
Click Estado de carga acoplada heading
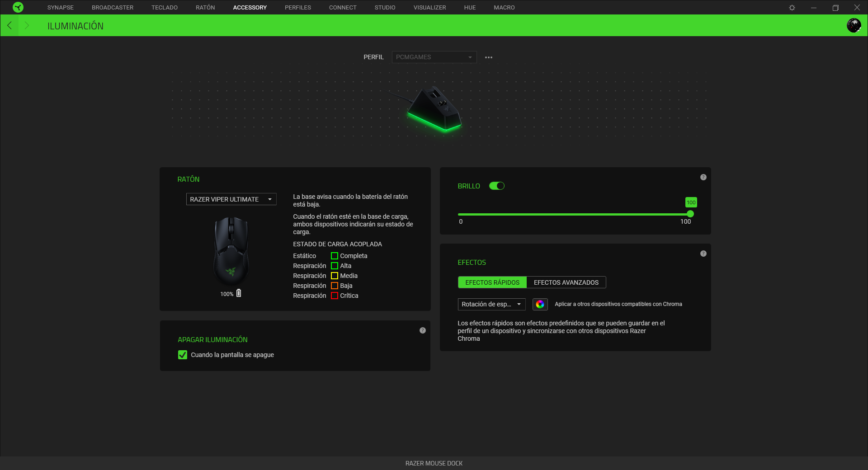coord(337,244)
